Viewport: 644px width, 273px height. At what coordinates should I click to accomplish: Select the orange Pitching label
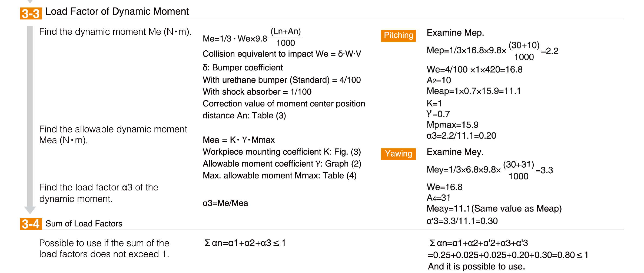[398, 35]
